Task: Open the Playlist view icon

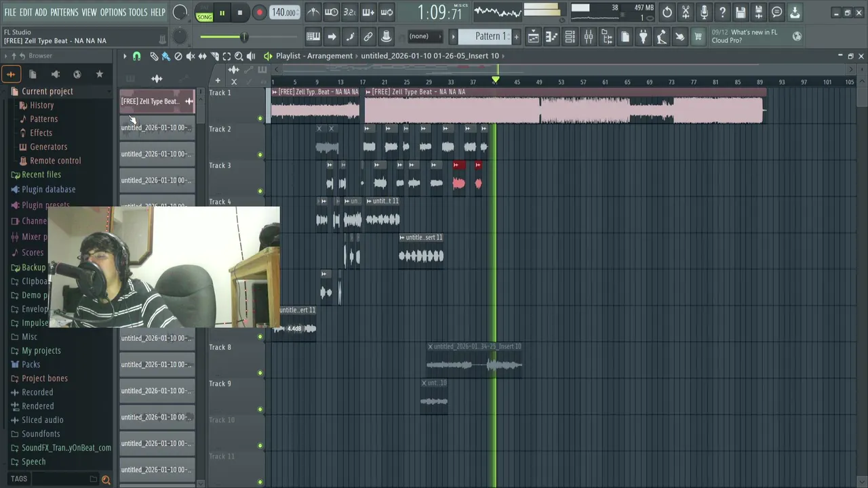Action: tap(534, 37)
